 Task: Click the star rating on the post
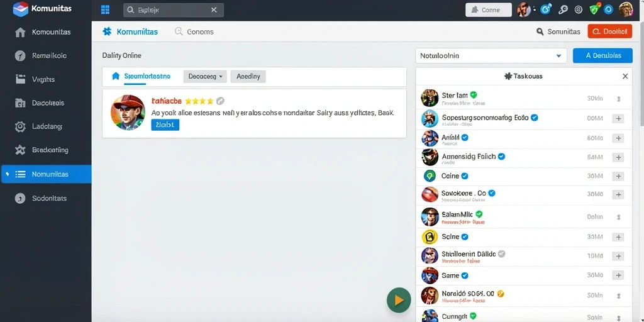click(199, 101)
